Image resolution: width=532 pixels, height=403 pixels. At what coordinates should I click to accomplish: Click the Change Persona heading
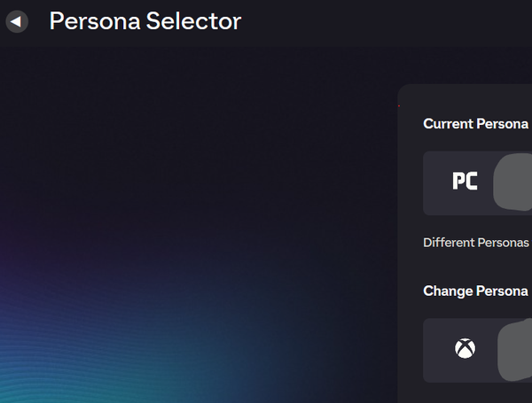click(475, 291)
